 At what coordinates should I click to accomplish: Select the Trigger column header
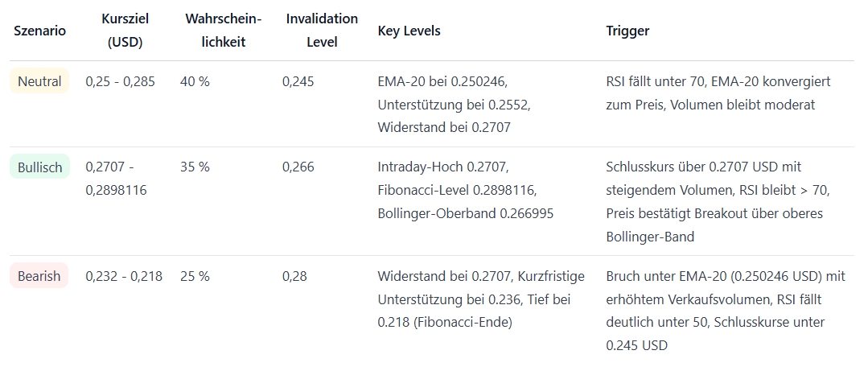point(627,31)
